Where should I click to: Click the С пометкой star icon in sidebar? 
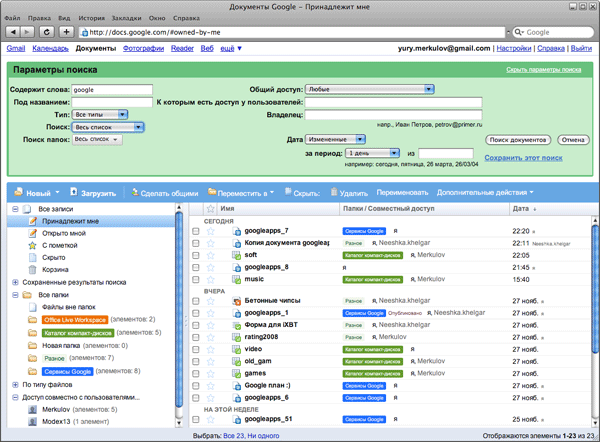(x=33, y=245)
